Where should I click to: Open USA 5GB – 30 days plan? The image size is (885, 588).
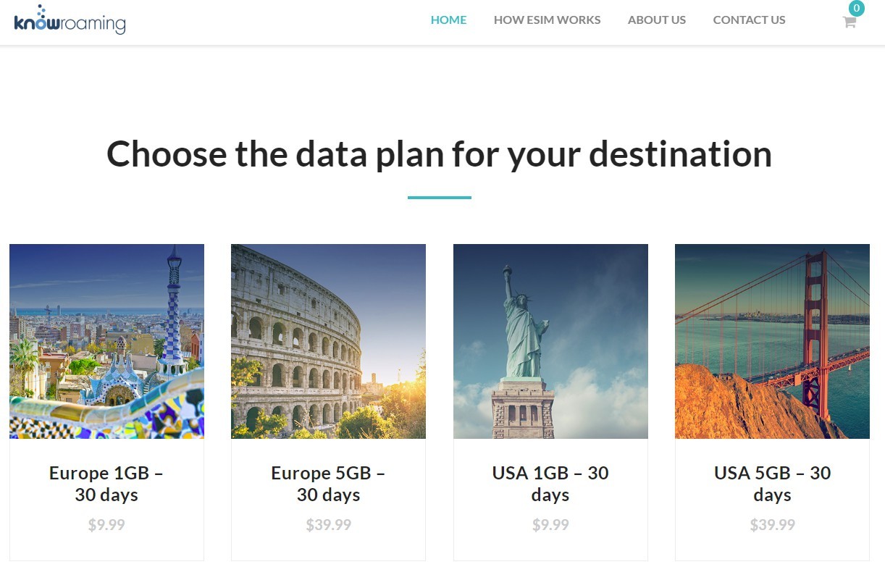point(772,484)
